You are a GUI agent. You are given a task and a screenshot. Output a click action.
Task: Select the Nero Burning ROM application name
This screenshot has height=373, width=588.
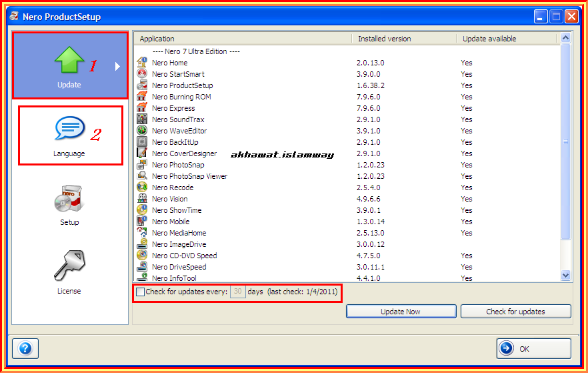pos(181,97)
